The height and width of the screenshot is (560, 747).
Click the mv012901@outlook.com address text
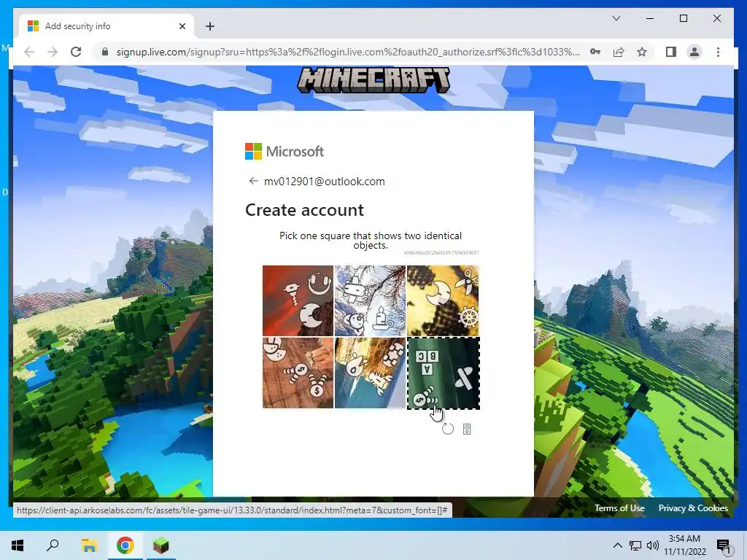(x=325, y=182)
